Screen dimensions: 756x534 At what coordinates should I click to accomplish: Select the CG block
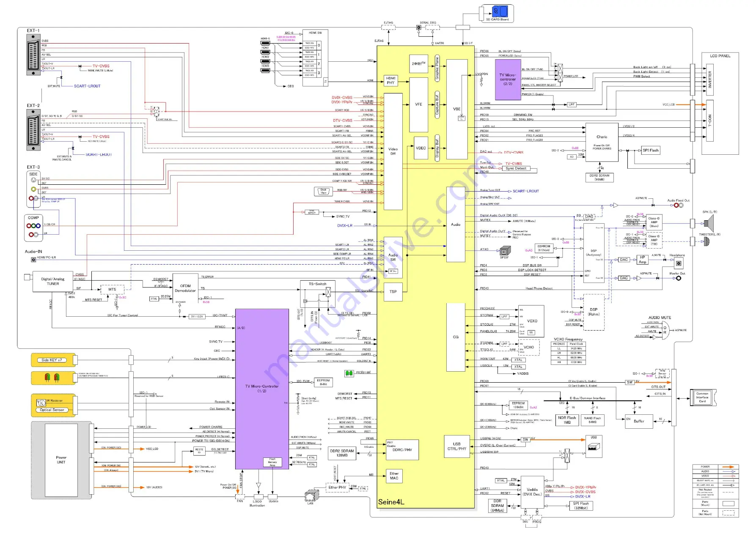456,337
